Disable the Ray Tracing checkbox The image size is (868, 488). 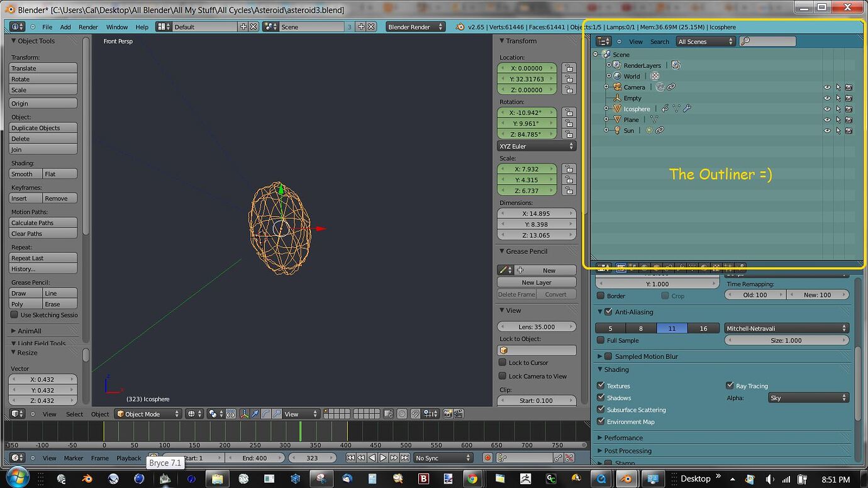tap(730, 385)
